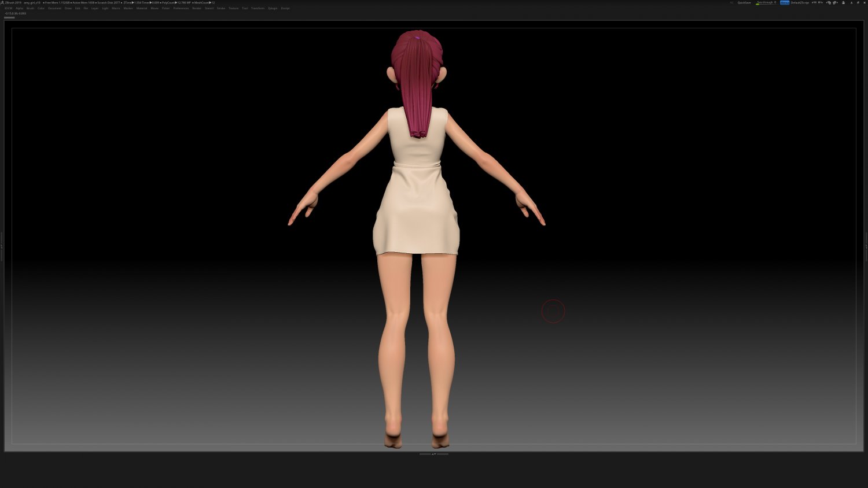Click the See-through slider
The height and width of the screenshot is (488, 868).
pyautogui.click(x=765, y=2)
